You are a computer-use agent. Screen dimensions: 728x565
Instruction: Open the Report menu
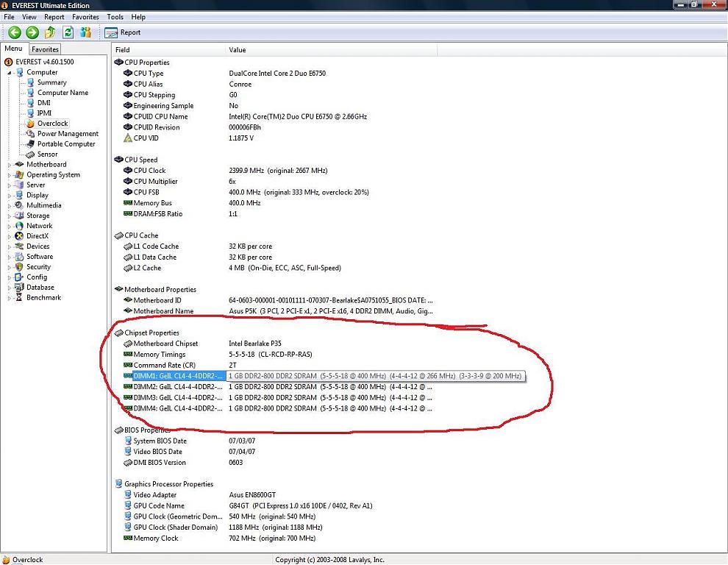54,17
